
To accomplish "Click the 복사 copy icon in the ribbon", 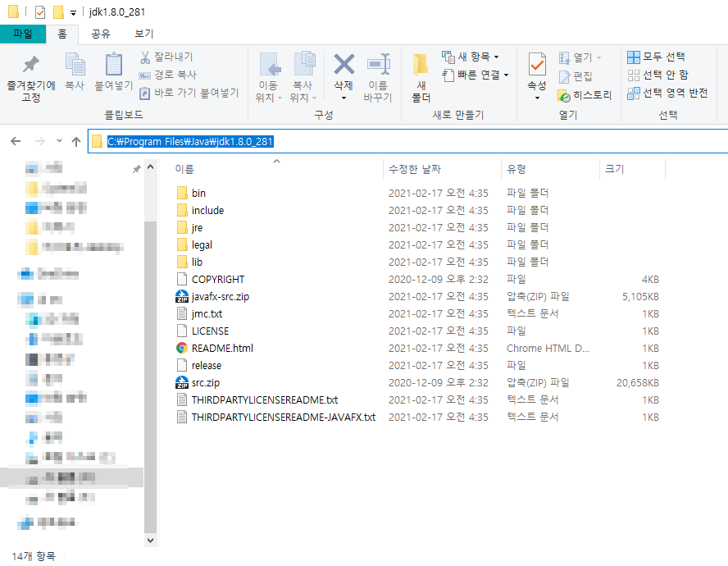I will 75,64.
